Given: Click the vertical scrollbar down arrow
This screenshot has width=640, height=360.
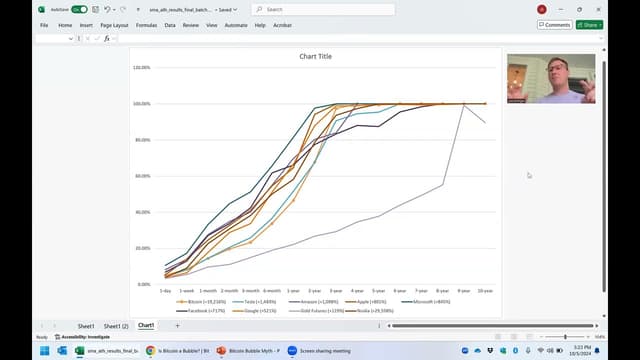Looking at the screenshot, I should click(x=604, y=316).
